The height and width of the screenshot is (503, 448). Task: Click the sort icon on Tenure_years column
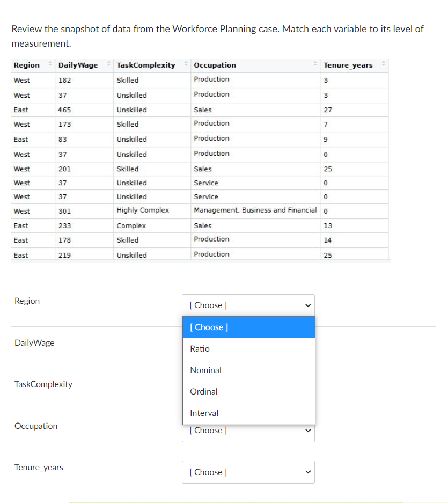pyautogui.click(x=383, y=64)
